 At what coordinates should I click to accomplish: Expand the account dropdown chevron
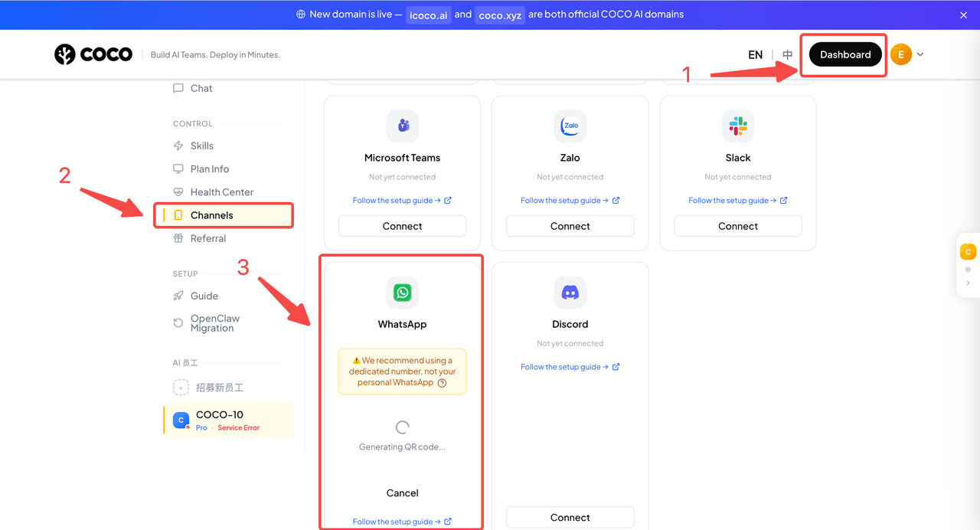click(x=920, y=54)
